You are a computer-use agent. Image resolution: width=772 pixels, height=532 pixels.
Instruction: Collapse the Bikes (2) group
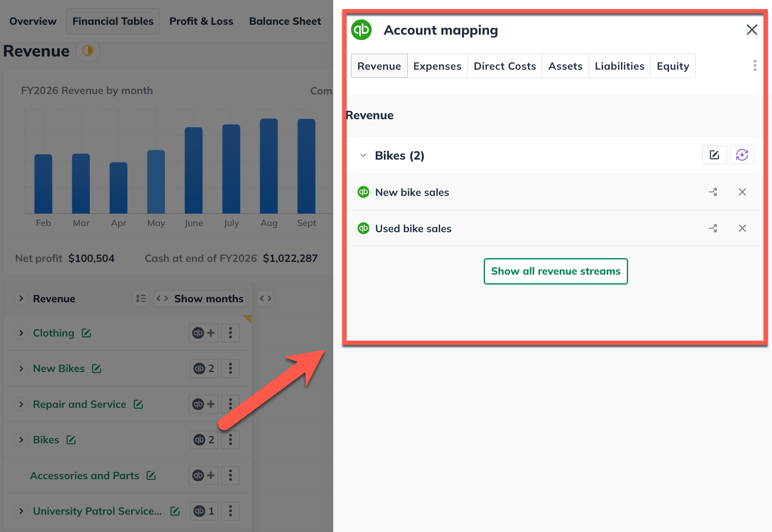coord(363,155)
